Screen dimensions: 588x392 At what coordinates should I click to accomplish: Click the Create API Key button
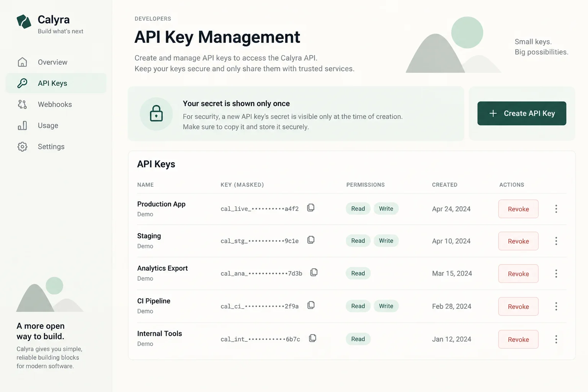point(522,113)
